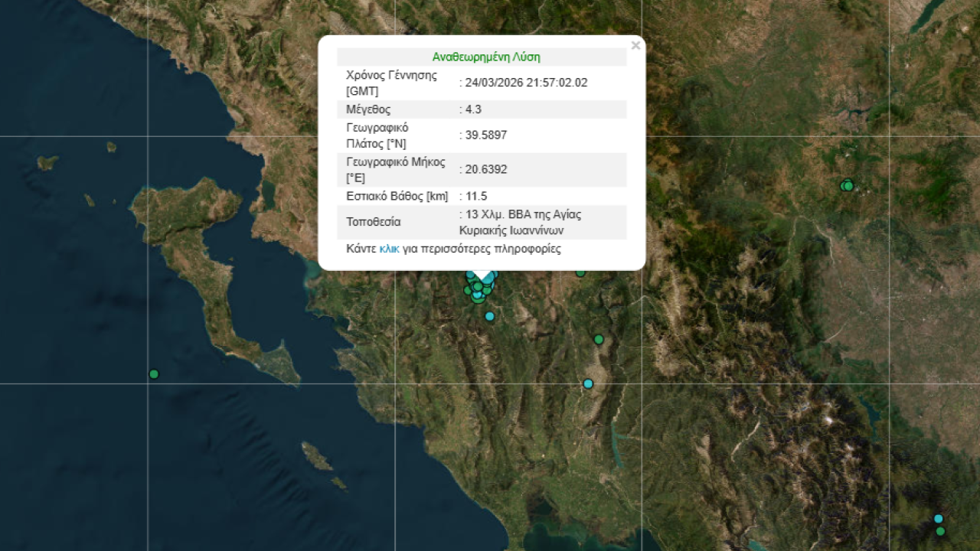The height and width of the screenshot is (551, 980).
Task: Close the earthquake info popup
Action: tap(635, 46)
